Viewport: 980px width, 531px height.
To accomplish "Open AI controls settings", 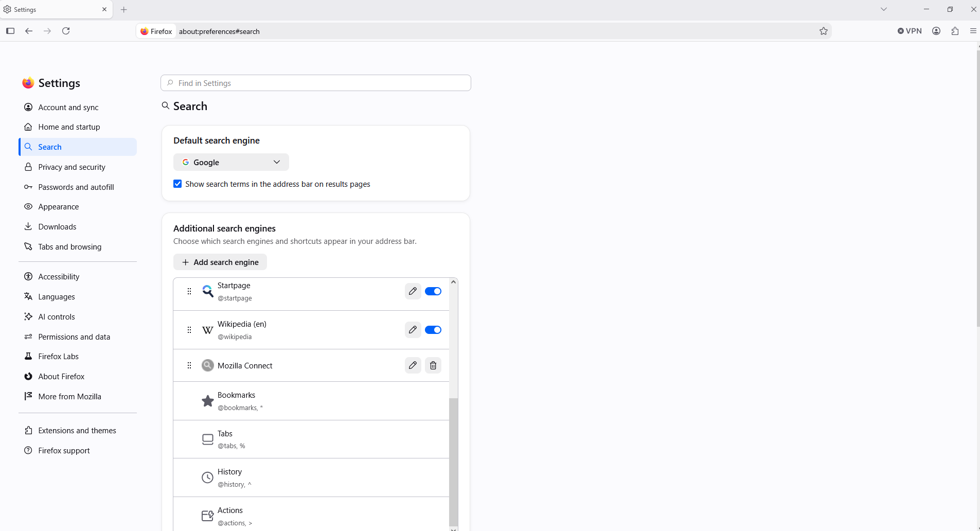I will pyautogui.click(x=78, y=317).
